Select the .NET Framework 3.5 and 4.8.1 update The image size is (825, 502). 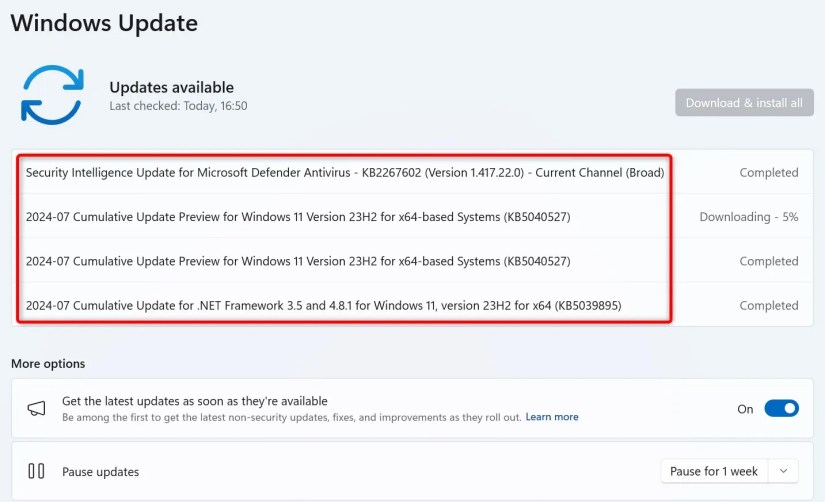(x=323, y=305)
